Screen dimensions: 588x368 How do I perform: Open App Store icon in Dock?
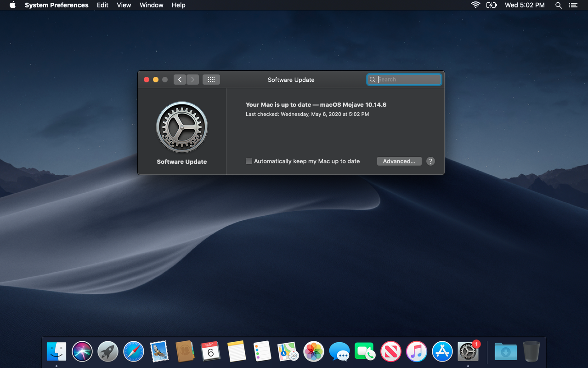(x=442, y=352)
